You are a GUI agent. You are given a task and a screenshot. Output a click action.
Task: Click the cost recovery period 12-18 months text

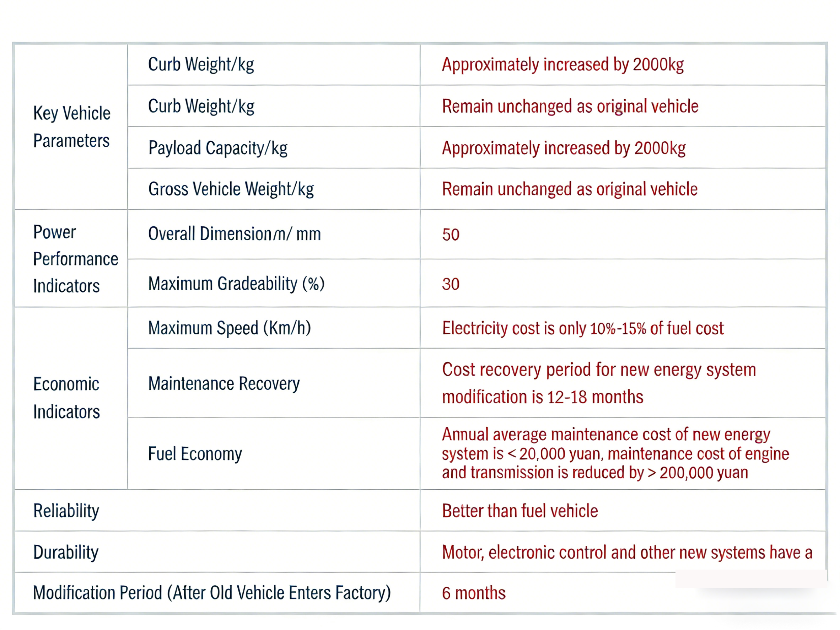point(598,383)
